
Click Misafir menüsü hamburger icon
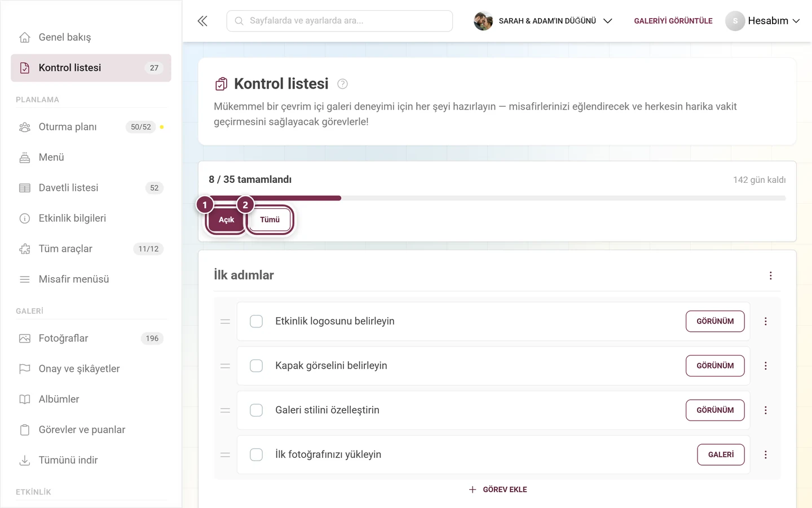click(x=25, y=279)
